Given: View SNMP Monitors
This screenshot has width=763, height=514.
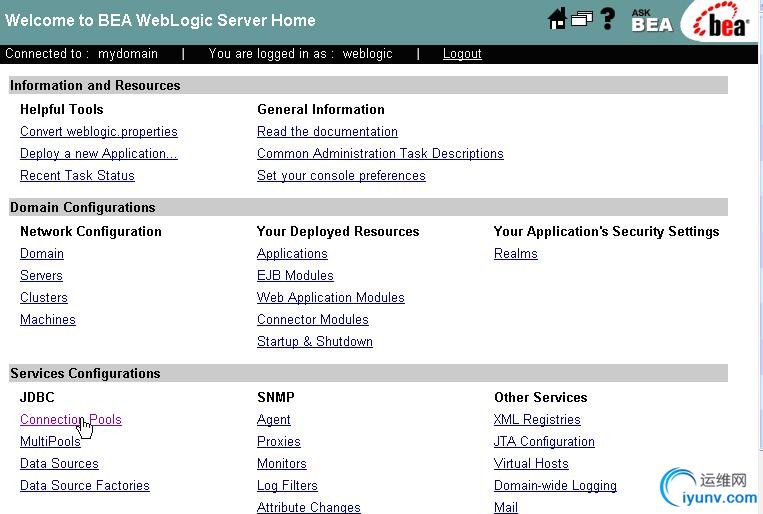Looking at the screenshot, I should (282, 463).
